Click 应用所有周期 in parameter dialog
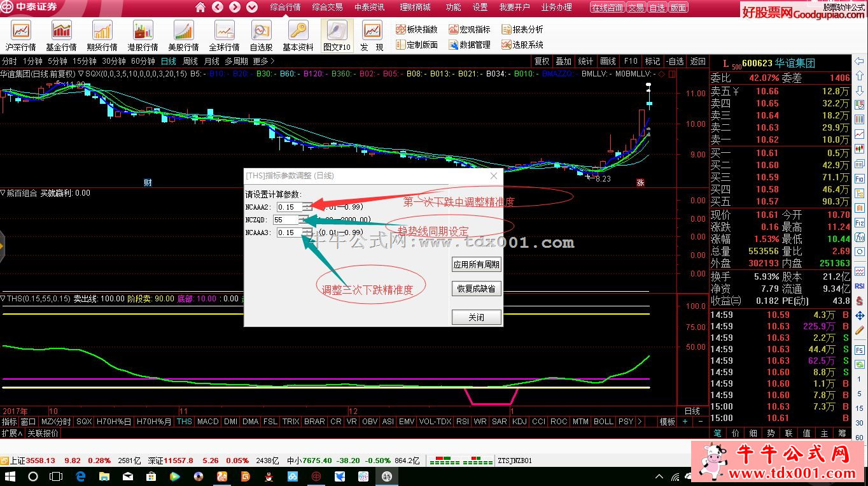 point(476,264)
